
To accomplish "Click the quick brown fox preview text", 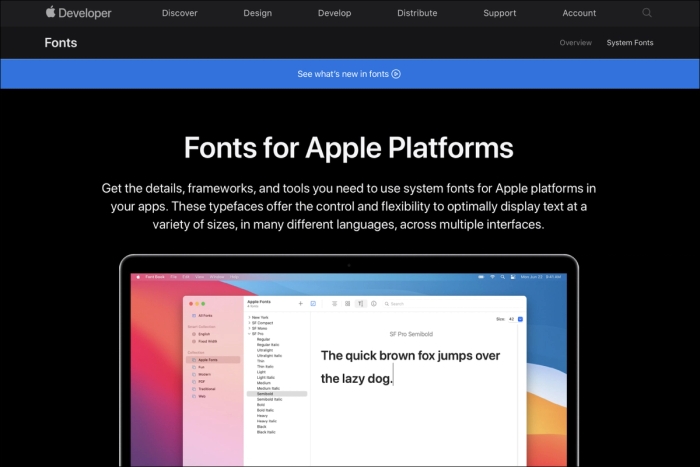I will click(x=410, y=367).
